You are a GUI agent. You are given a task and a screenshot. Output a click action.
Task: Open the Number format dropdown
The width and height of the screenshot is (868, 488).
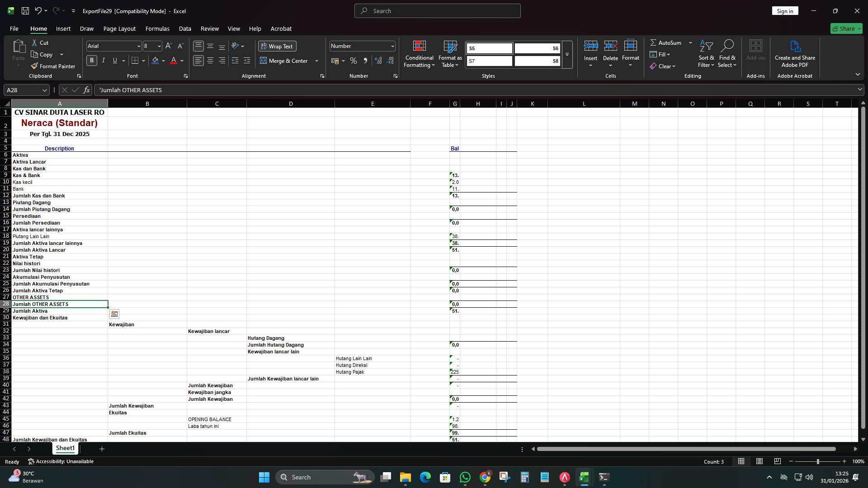[392, 46]
